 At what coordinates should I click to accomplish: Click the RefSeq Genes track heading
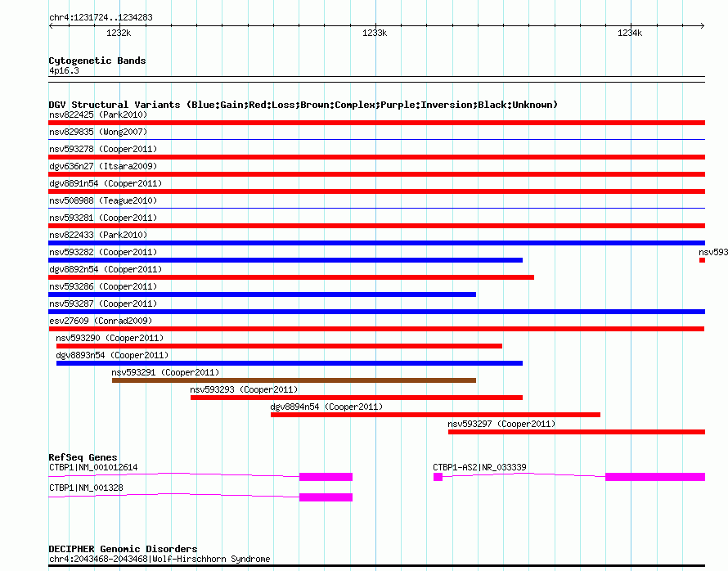(x=83, y=457)
